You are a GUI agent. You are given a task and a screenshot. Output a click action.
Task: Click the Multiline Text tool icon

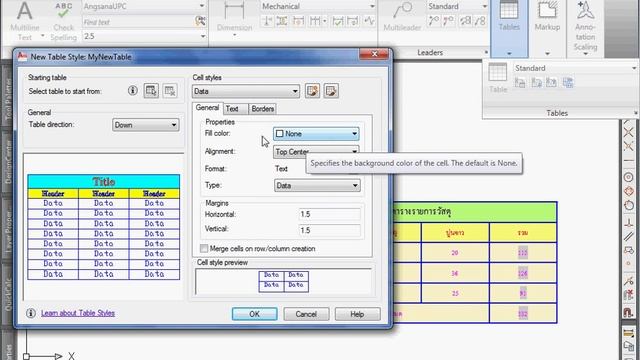24,11
